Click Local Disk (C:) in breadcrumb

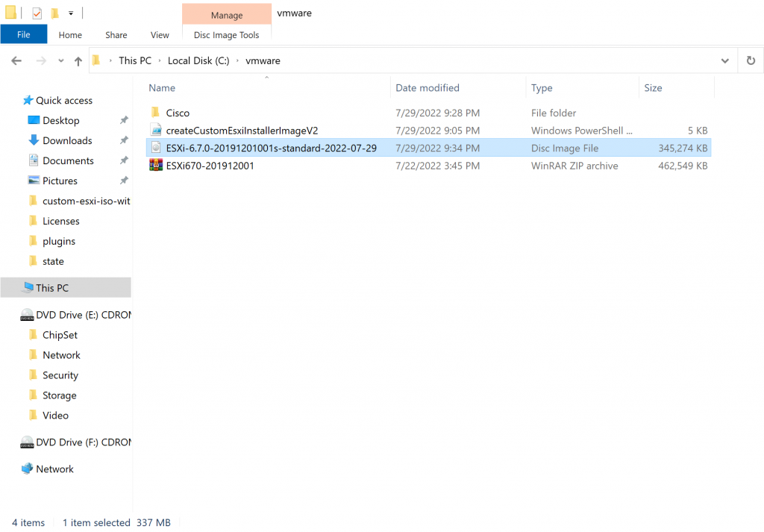coord(198,60)
